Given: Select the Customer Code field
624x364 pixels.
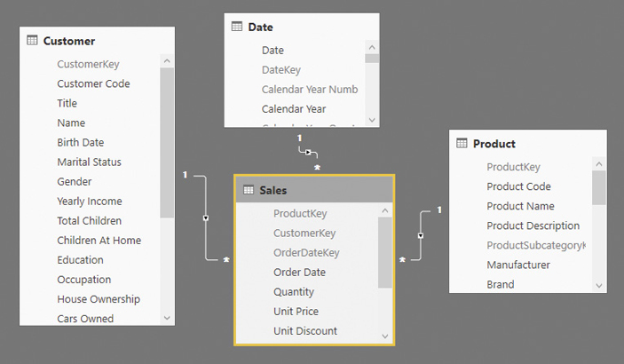Looking at the screenshot, I should tap(93, 83).
